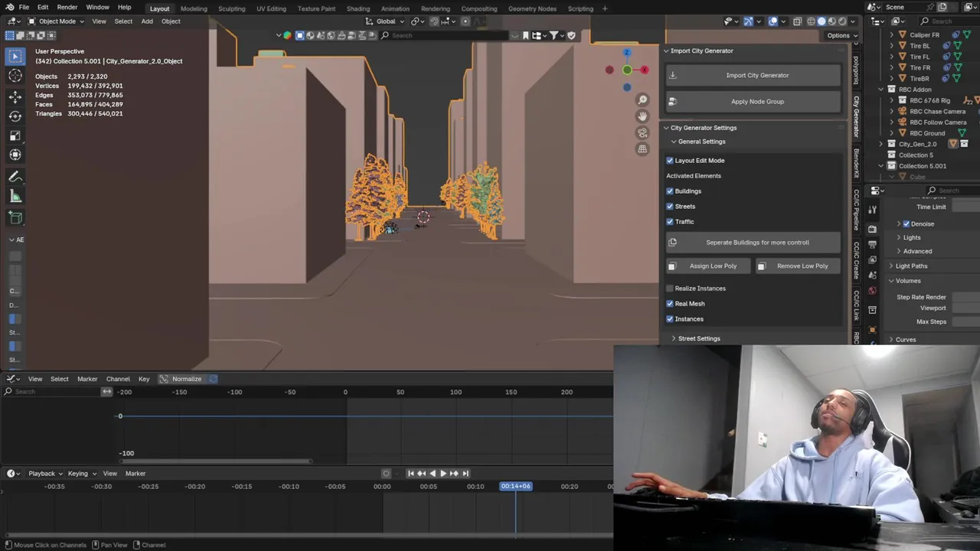Click the viewport zoom magnifier icon
Image resolution: width=980 pixels, height=551 pixels.
(x=642, y=99)
